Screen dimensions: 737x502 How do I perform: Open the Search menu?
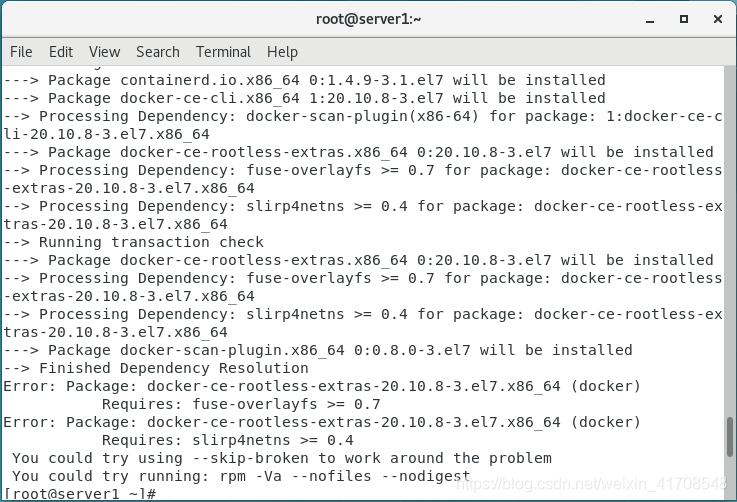158,52
